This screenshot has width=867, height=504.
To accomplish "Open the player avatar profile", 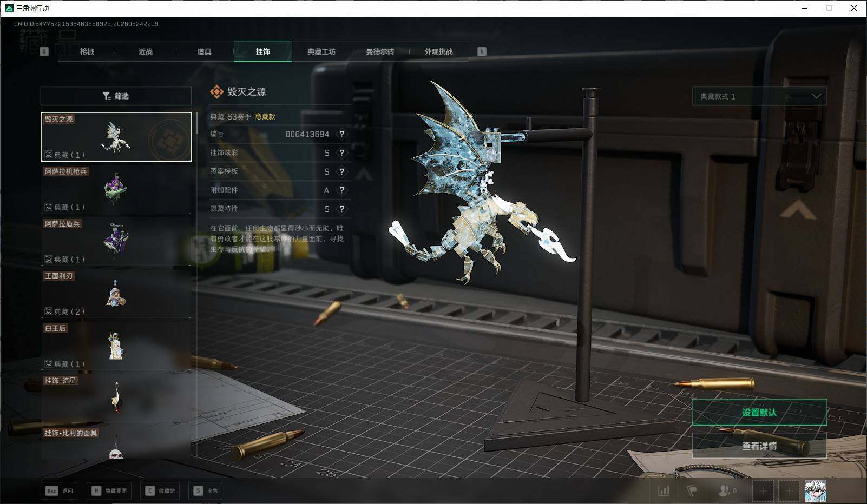I will coord(816,491).
